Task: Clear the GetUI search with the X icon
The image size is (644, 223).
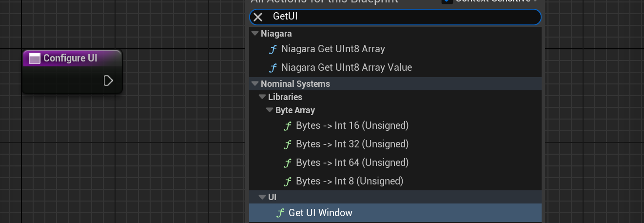Action: (x=258, y=17)
